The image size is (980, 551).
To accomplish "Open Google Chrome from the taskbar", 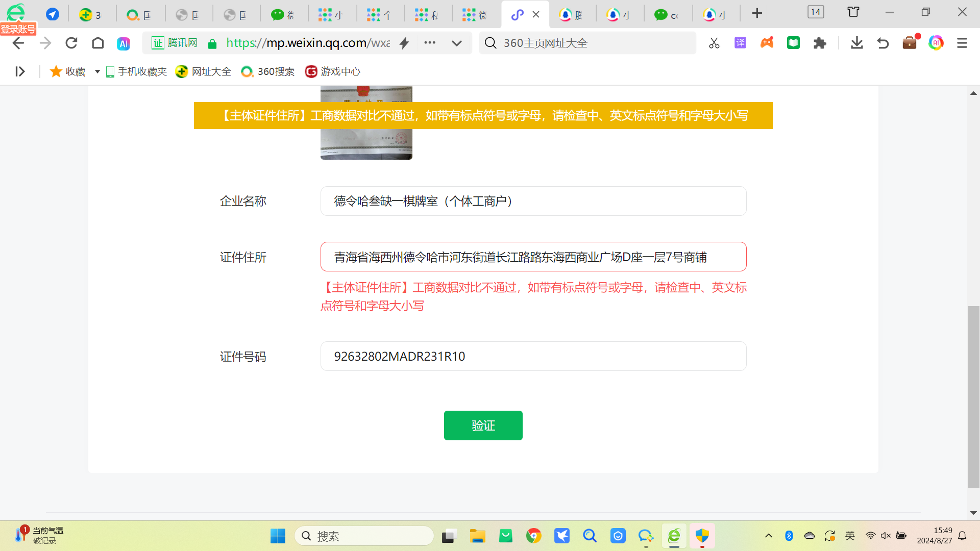I will pyautogui.click(x=534, y=536).
